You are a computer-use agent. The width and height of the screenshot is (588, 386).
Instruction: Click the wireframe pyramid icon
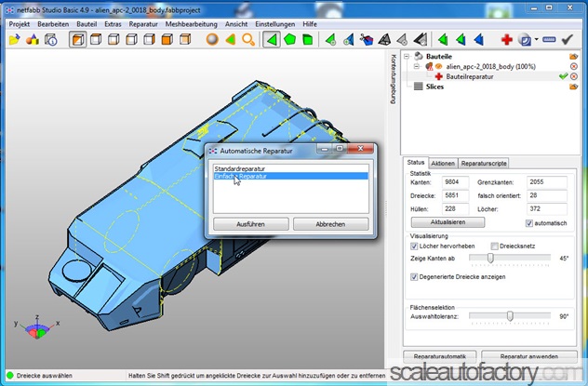[384, 39]
